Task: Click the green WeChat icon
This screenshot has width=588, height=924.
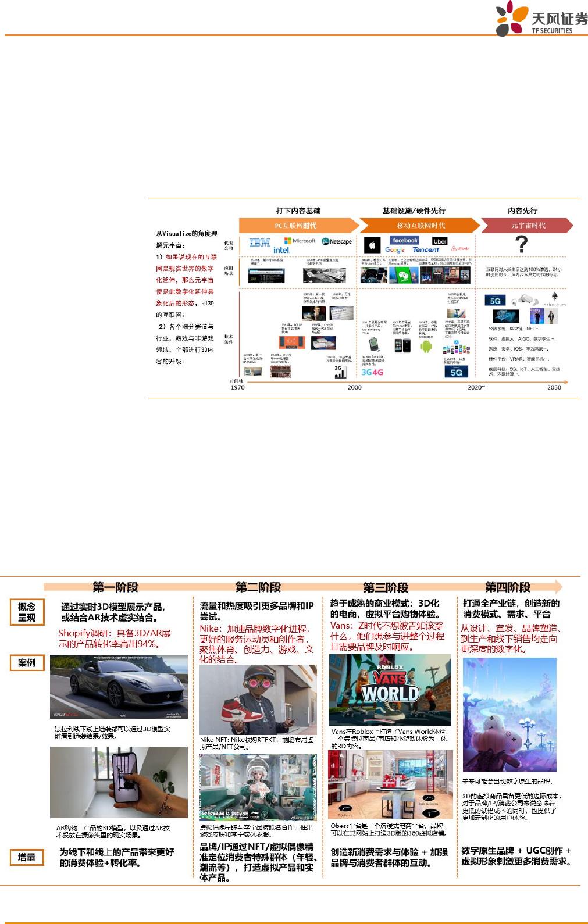Action: click(404, 276)
